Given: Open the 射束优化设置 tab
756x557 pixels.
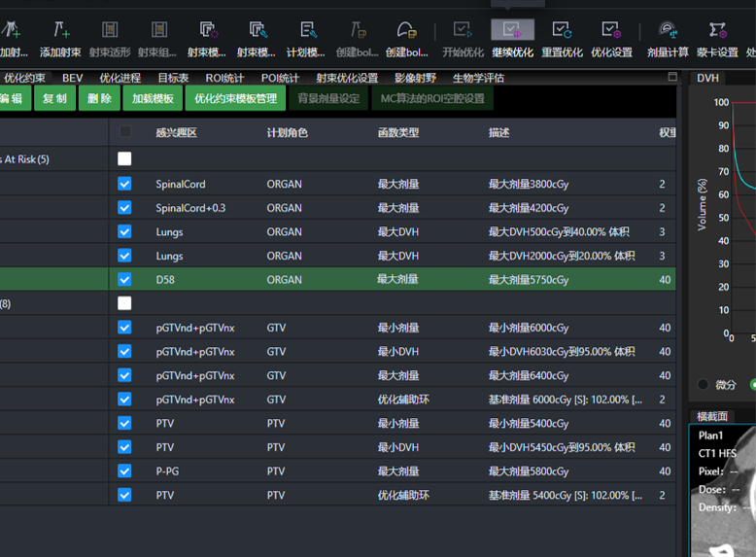Looking at the screenshot, I should pos(347,78).
